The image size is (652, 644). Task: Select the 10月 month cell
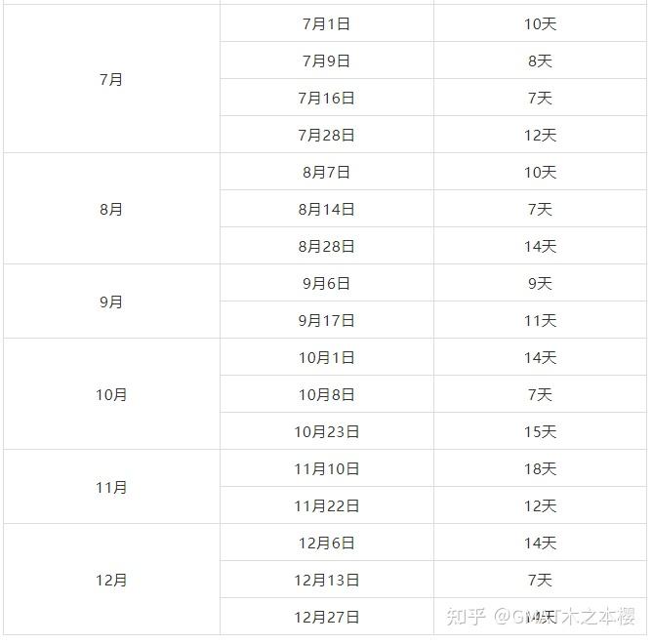[x=111, y=394]
